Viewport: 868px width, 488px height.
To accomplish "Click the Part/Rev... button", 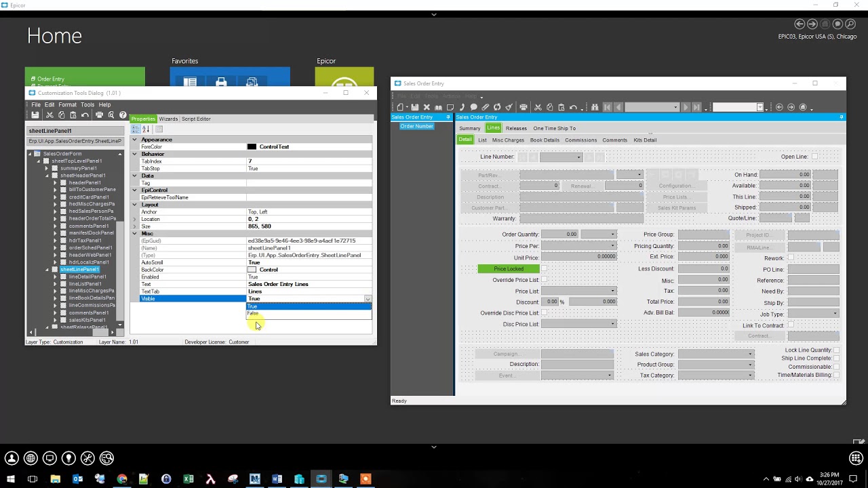I will 488,175.
